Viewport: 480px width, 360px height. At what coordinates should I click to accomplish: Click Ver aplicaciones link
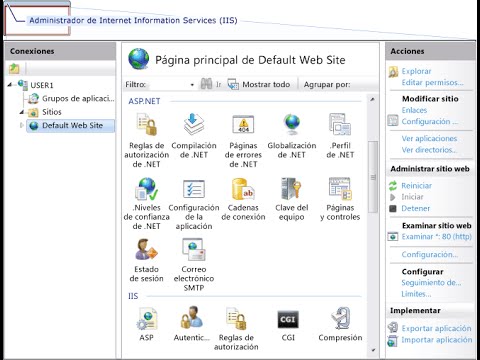(429, 138)
